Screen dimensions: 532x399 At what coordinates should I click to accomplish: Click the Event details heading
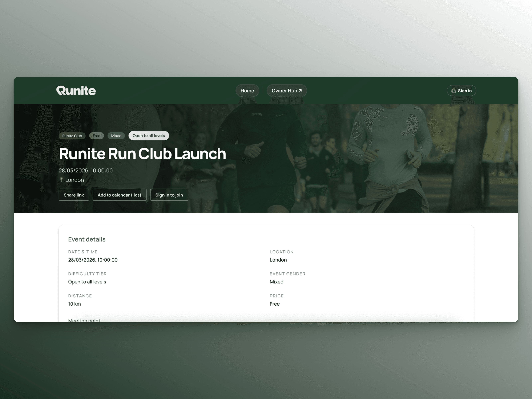coord(87,239)
